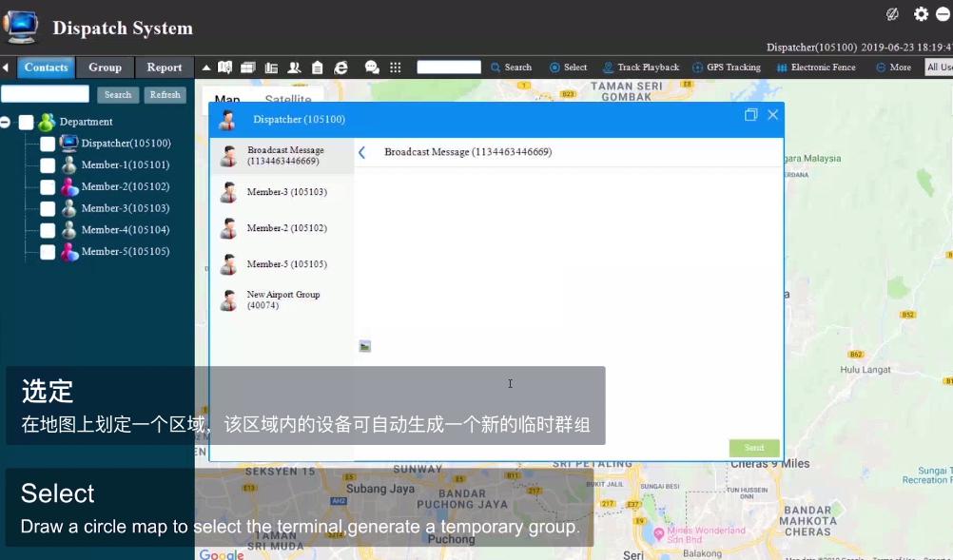Close the Dispatcher chat window
The height and width of the screenshot is (560, 953).
pyautogui.click(x=772, y=115)
